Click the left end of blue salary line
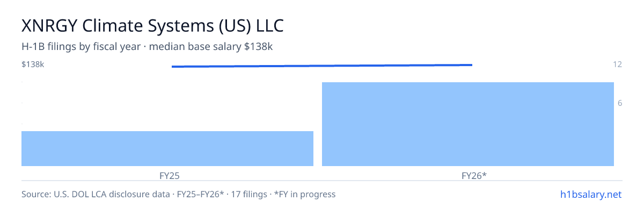The image size is (644, 215). point(173,67)
